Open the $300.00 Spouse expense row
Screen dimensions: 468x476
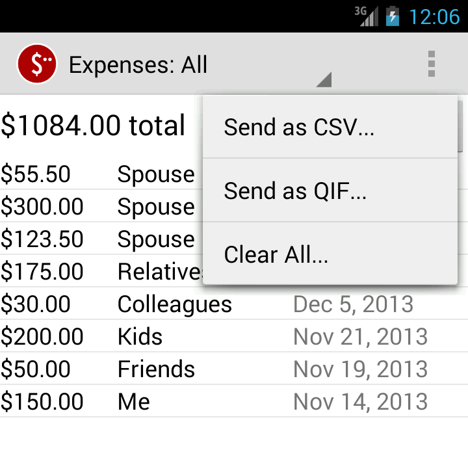[97, 207]
